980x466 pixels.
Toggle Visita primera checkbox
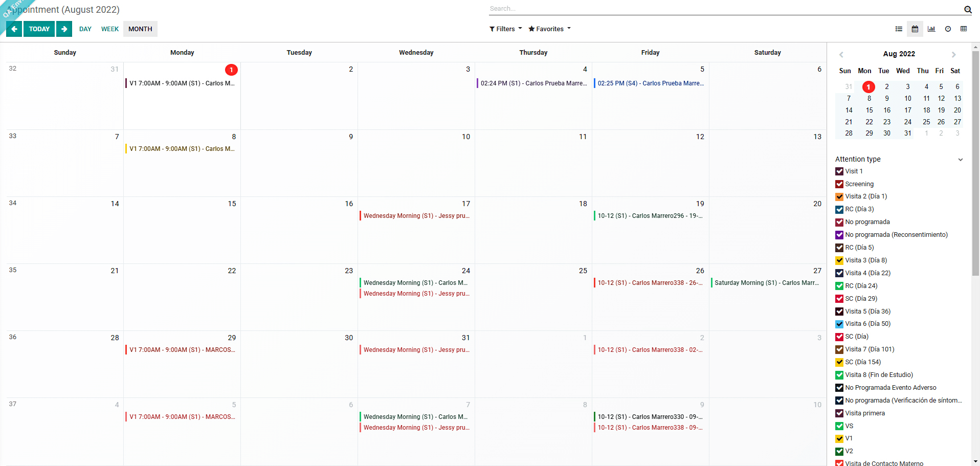(x=839, y=413)
